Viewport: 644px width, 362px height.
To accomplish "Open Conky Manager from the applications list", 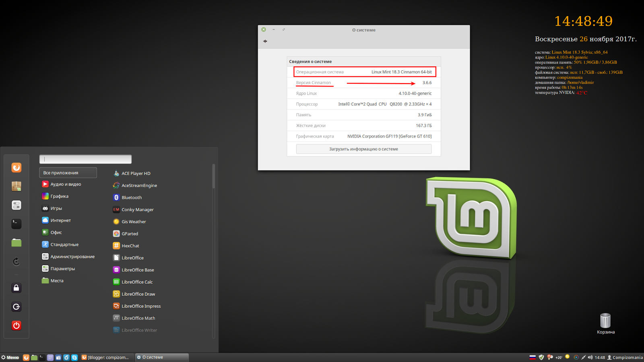I will tap(137, 209).
